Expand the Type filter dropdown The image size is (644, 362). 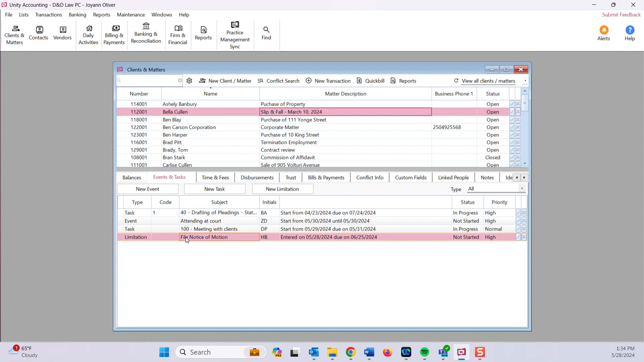(522, 189)
